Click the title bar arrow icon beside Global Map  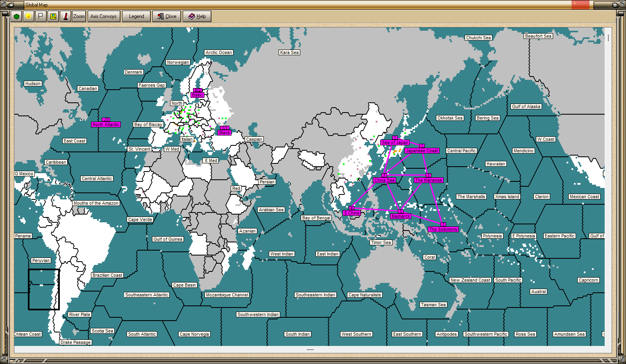pos(11,5)
